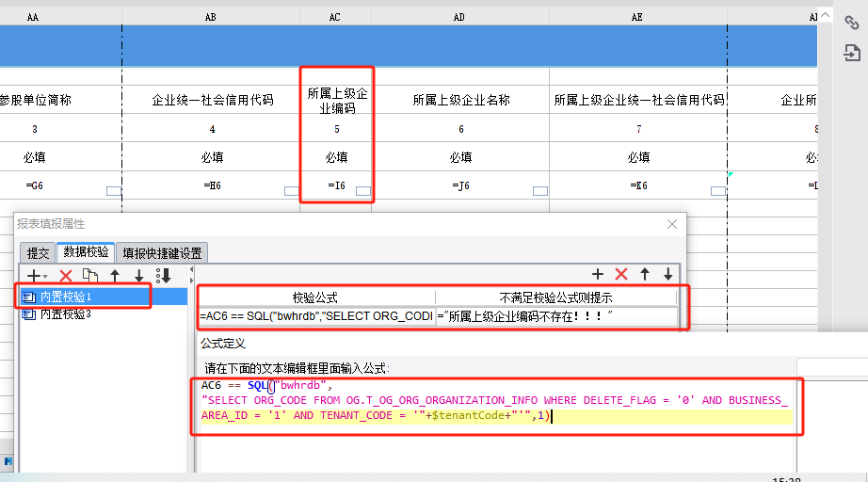Click the 不满足校验公式则提示 column header
Image resolution: width=868 pixels, height=482 pixels.
[556, 297]
